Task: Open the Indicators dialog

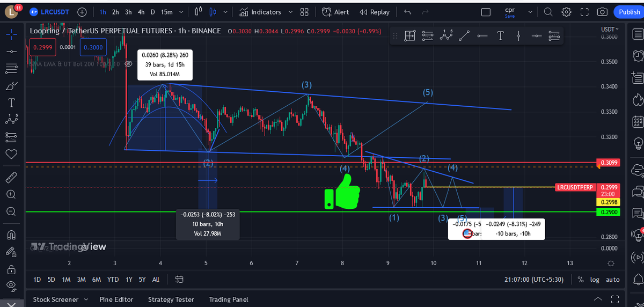Action: click(260, 12)
